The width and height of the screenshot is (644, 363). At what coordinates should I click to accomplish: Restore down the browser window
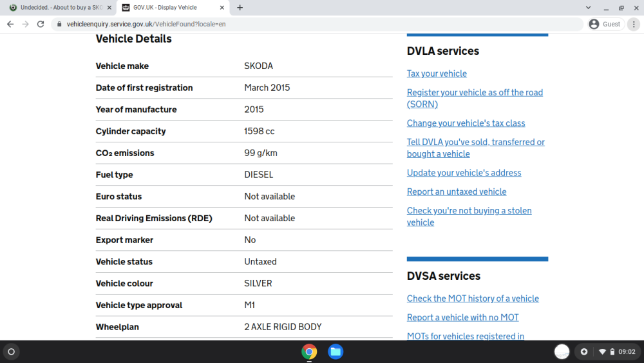(621, 7)
